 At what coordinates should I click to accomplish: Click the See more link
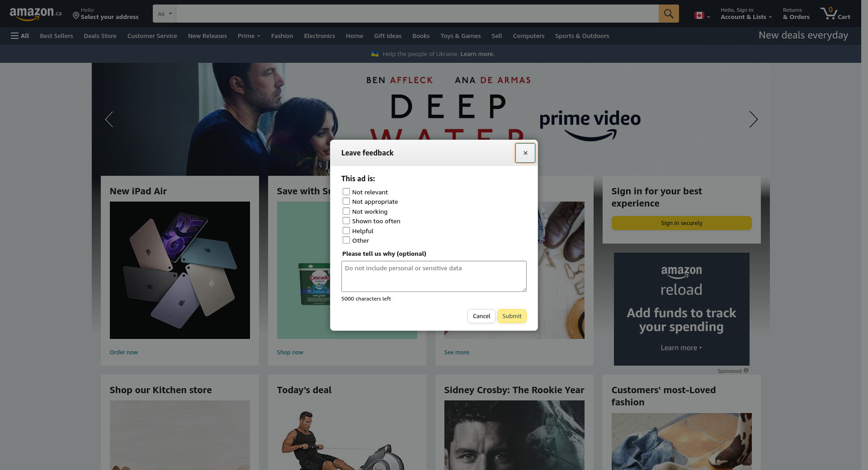point(457,352)
